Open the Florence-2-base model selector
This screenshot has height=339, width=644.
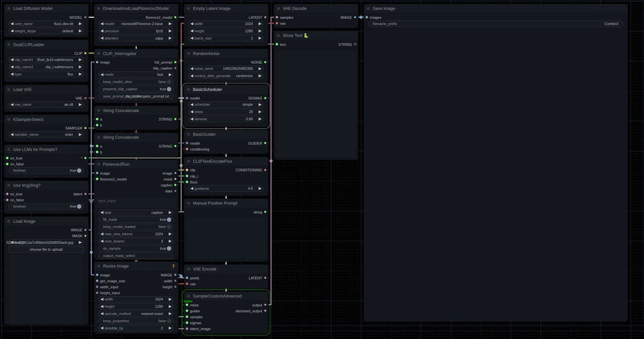coord(136,24)
